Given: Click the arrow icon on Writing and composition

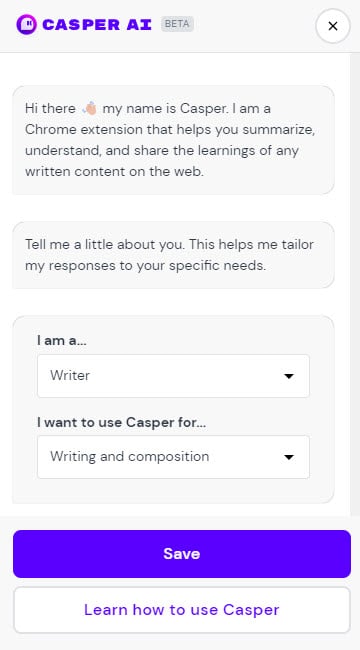Looking at the screenshot, I should [x=289, y=457].
